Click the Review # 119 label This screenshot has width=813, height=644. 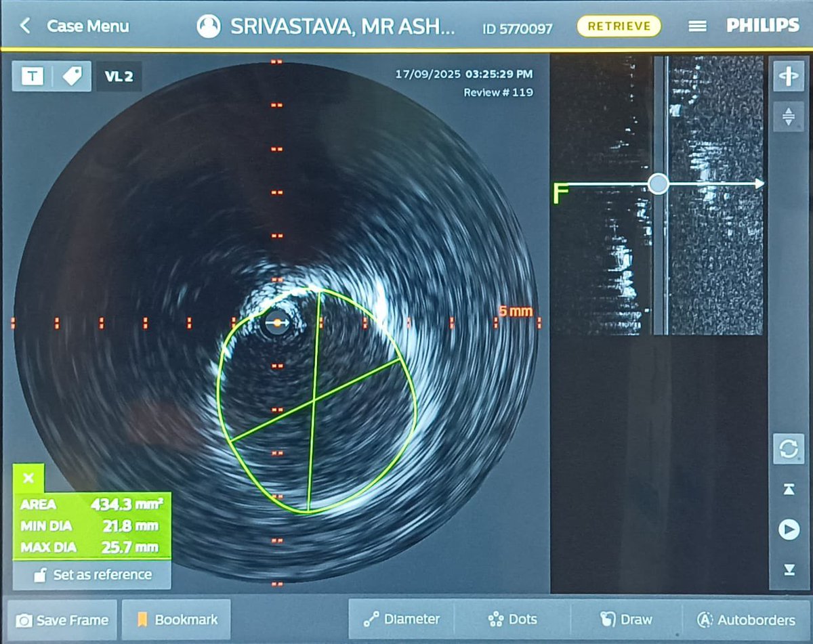point(498,93)
